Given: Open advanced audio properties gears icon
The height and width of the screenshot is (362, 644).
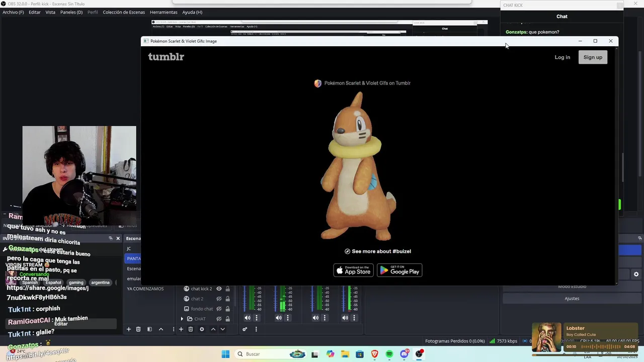Looking at the screenshot, I should click(x=245, y=329).
